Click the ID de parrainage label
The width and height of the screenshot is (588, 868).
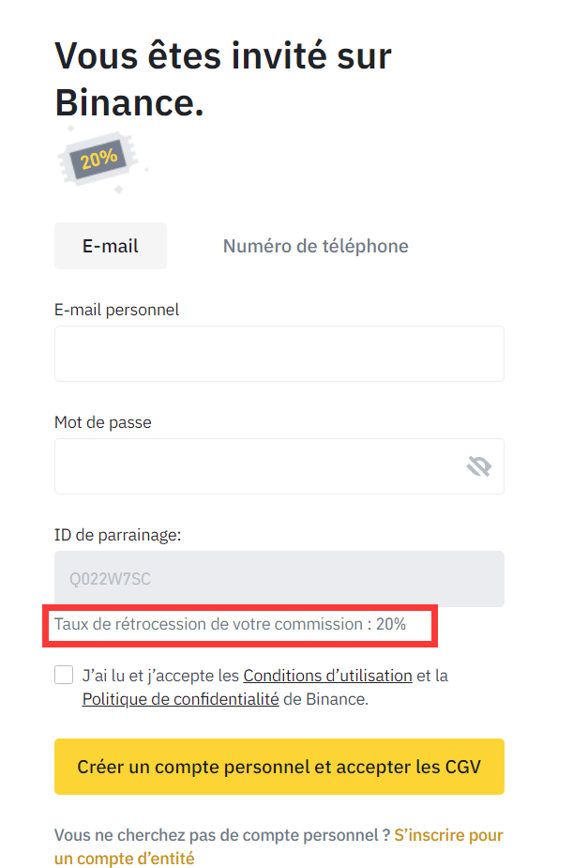tap(118, 535)
